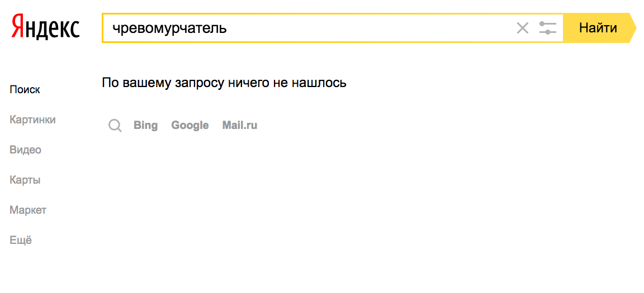Click empty space inside the search field
The height and width of the screenshot is (293, 644).
click(369, 28)
